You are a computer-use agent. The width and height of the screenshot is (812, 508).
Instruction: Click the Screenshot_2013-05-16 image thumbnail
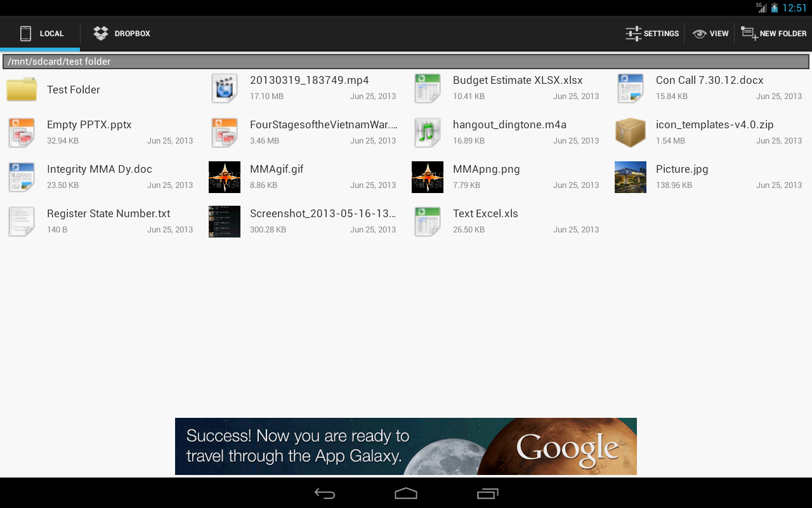pos(225,222)
